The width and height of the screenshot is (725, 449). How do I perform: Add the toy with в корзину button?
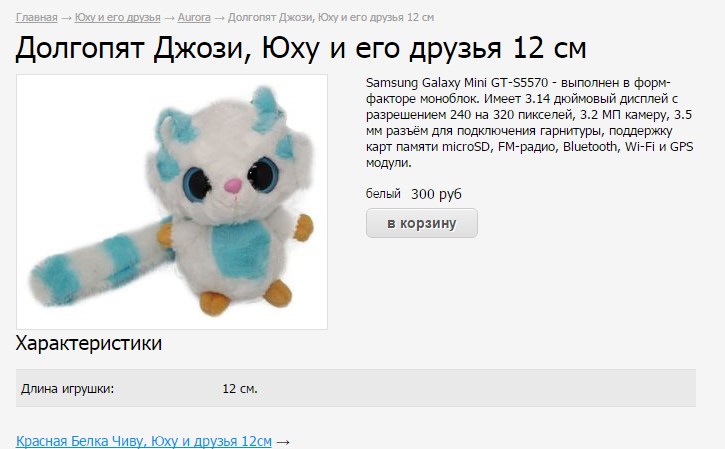tap(422, 223)
